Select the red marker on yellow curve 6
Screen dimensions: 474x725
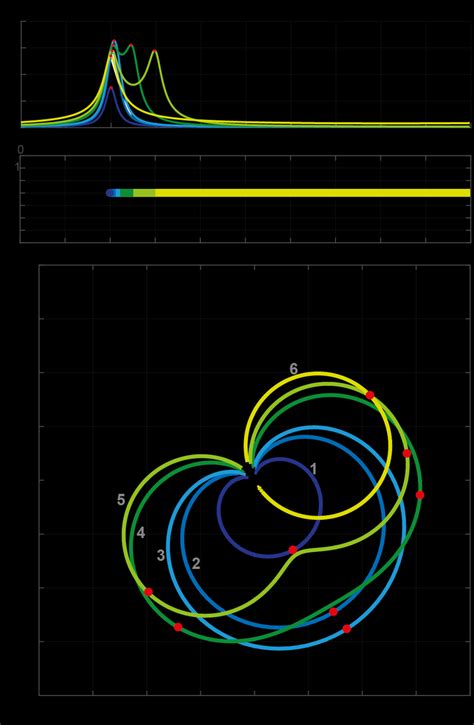370,395
